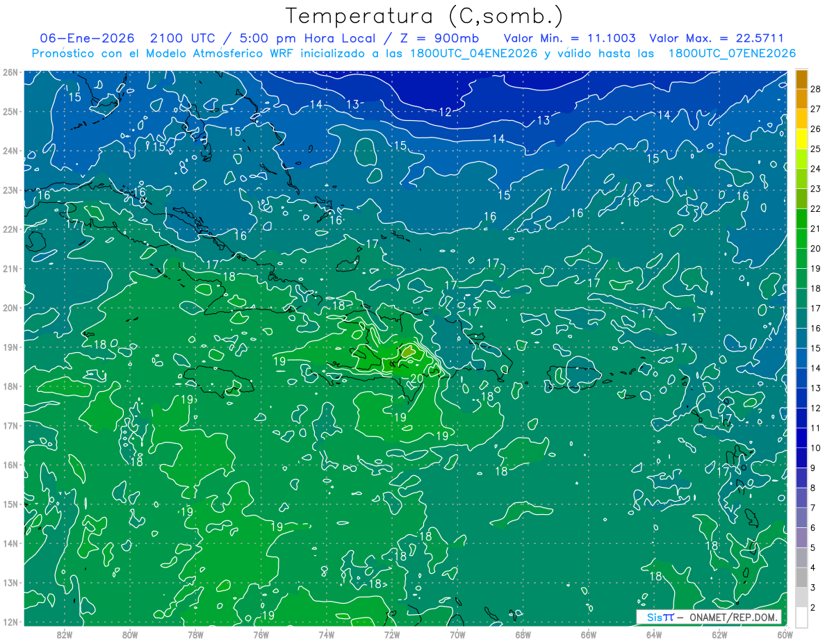Viewport: 834px width, 644px height.
Task: Select the forecast date "06-Ene-2026"
Action: coord(88,38)
